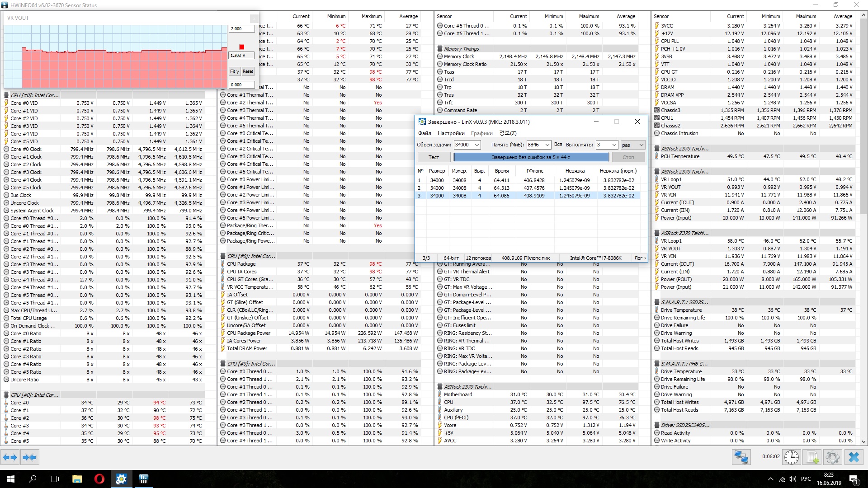Open the Настройки menu in LinX
The width and height of the screenshot is (868, 488).
pos(451,133)
